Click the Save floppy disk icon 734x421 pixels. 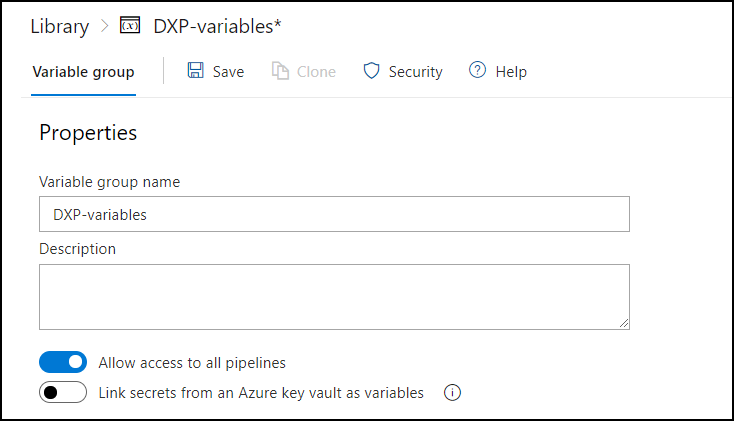pos(196,71)
